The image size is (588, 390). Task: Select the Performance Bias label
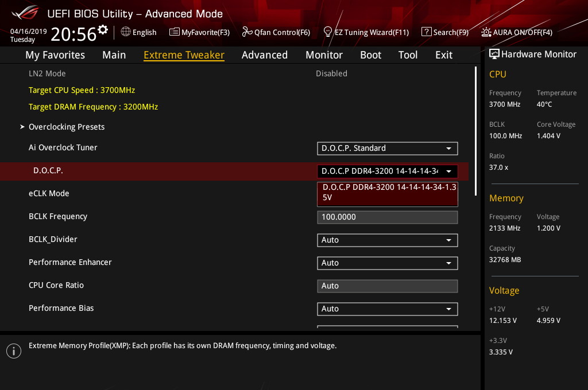coord(61,308)
